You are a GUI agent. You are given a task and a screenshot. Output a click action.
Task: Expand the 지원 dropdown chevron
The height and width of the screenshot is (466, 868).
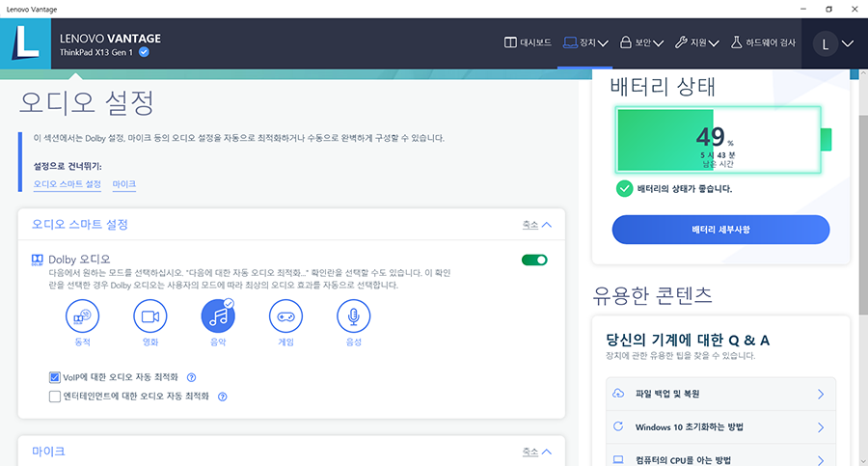(714, 43)
